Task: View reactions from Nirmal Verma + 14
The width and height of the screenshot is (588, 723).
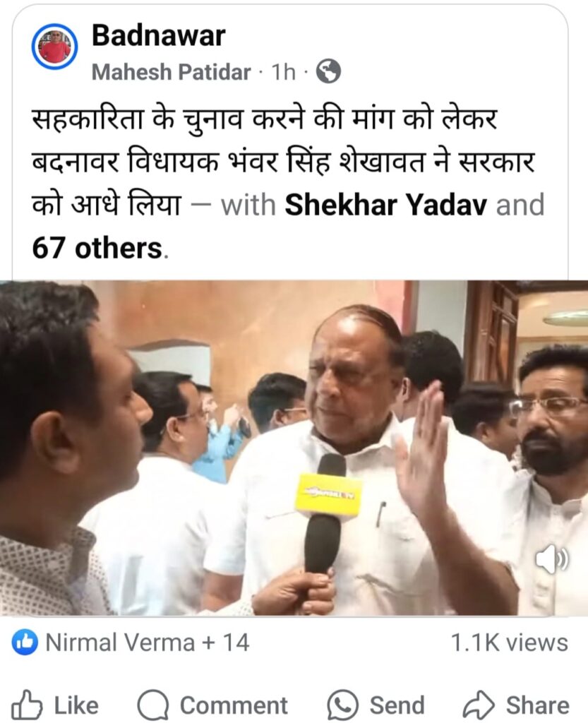Action: pyautogui.click(x=148, y=643)
